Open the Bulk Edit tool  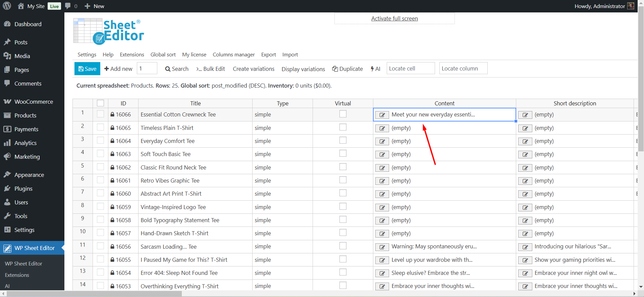[211, 68]
